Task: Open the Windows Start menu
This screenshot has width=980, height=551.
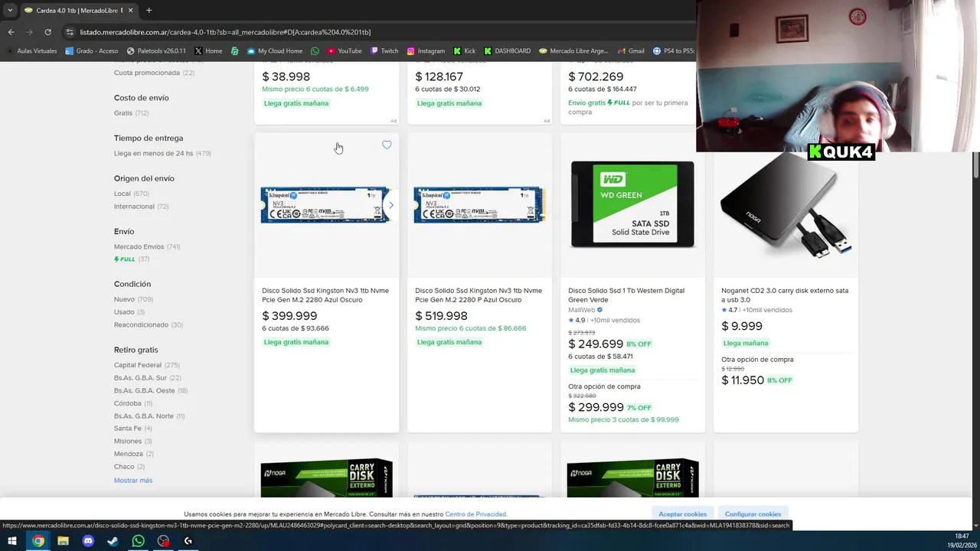Action: 12,540
